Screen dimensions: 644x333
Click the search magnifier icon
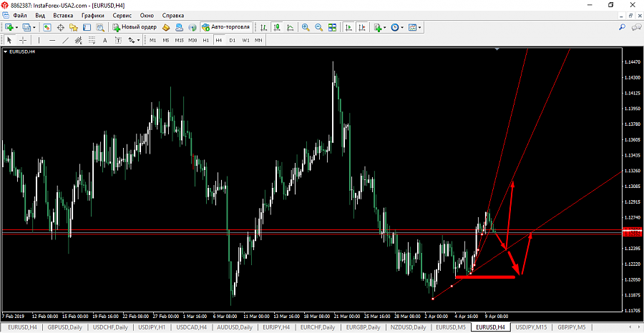pos(623,27)
